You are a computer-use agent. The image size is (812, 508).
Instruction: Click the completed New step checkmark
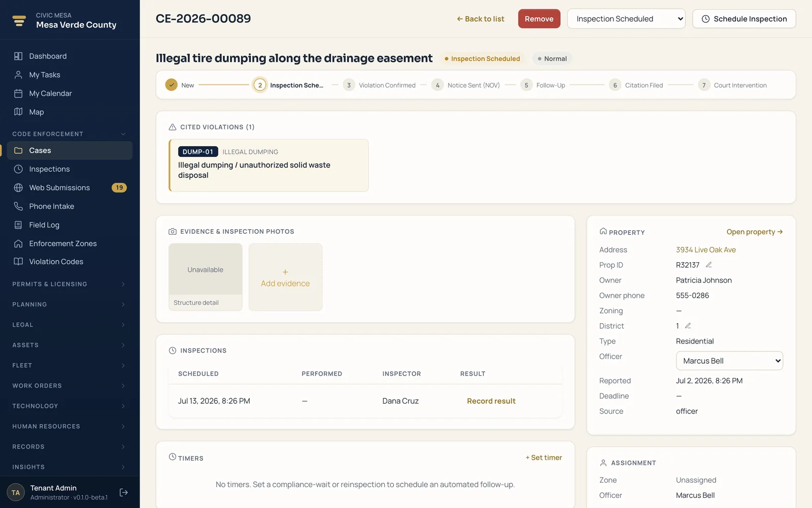click(x=172, y=85)
